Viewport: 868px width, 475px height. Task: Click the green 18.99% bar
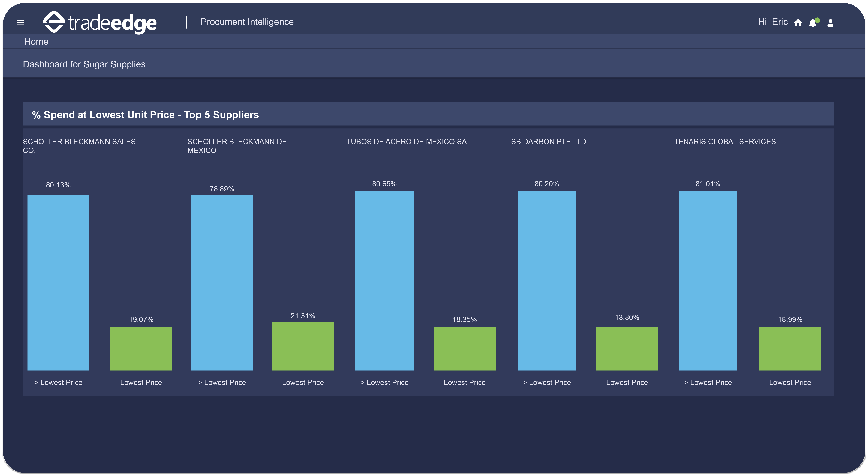(790, 348)
